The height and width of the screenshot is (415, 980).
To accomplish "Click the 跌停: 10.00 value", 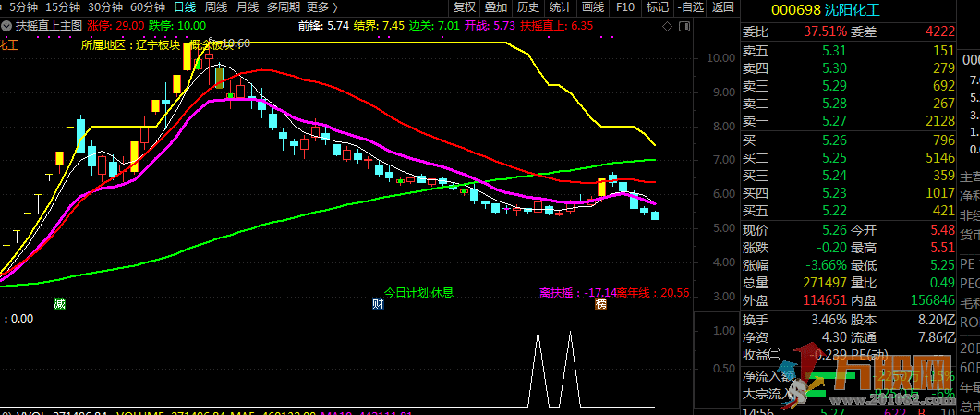I will [x=176, y=26].
